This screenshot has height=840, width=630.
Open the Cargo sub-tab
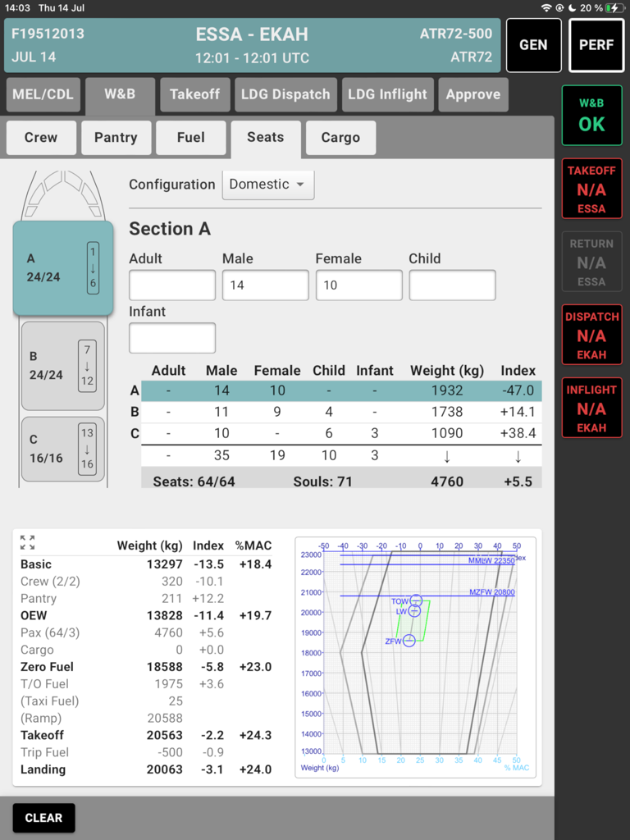[340, 137]
